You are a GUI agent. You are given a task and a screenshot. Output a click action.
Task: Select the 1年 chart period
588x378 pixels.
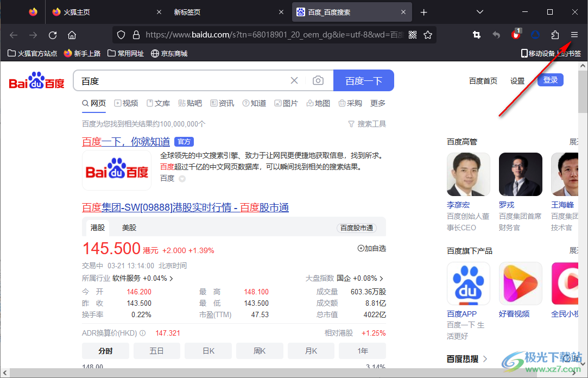pyautogui.click(x=362, y=351)
